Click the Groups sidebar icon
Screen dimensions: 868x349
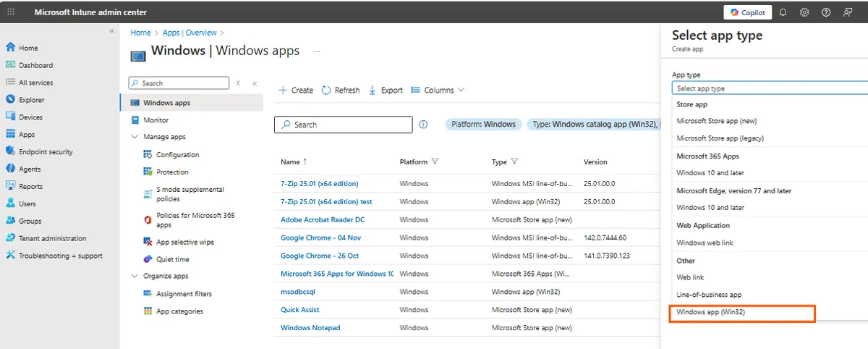pyautogui.click(x=11, y=221)
